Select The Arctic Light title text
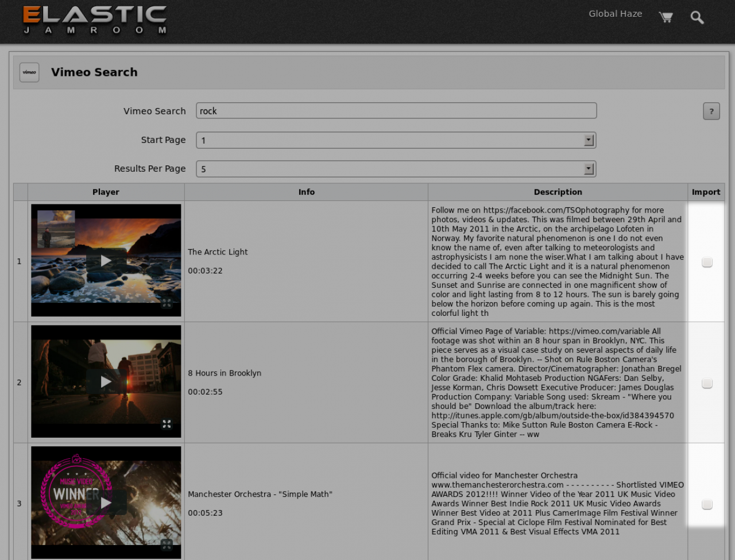This screenshot has width=735, height=560. pyautogui.click(x=218, y=252)
